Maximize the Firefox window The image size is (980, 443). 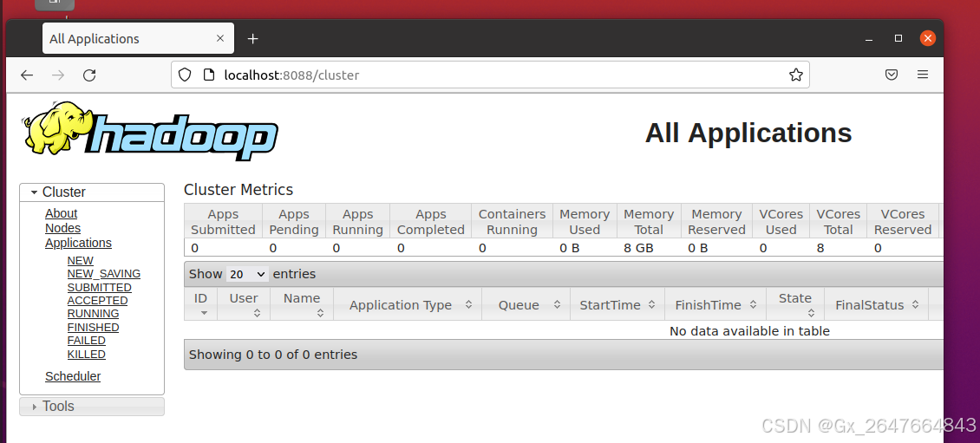[898, 38]
